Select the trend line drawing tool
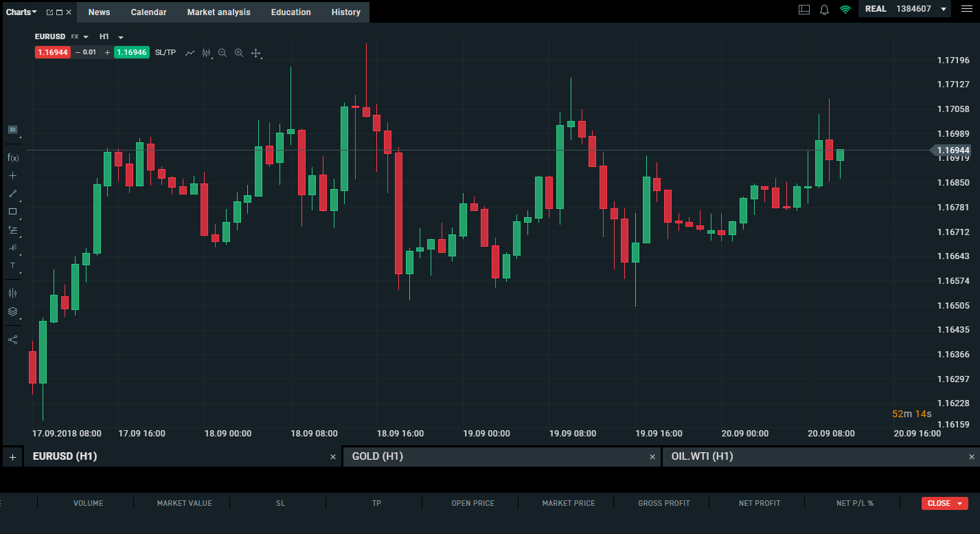 click(x=12, y=194)
